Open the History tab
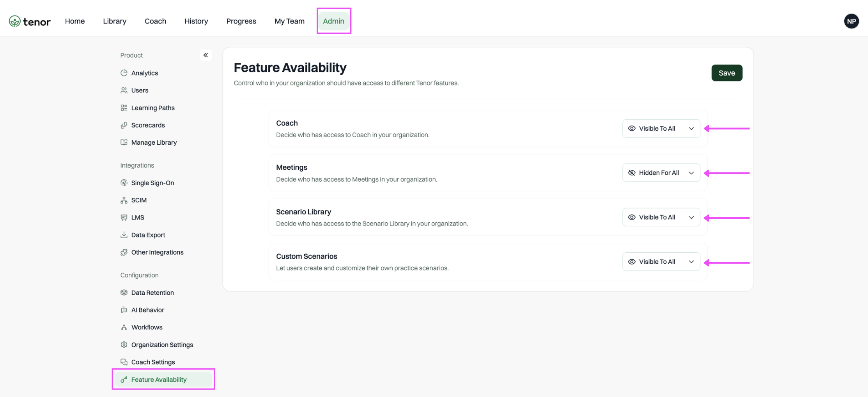Viewport: 868px width, 397px height. click(x=196, y=21)
